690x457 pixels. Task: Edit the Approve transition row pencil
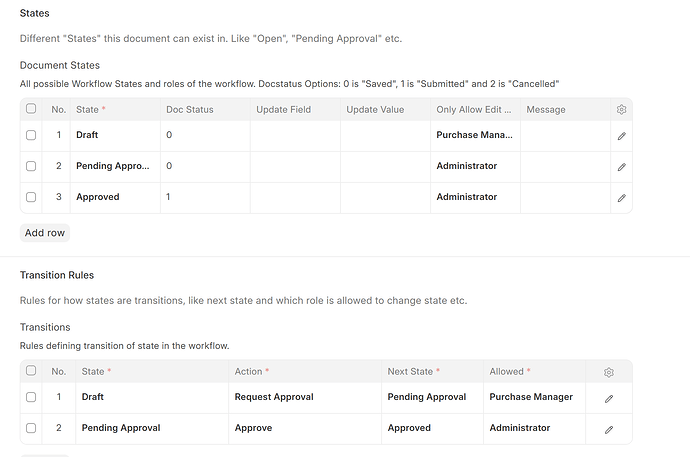[x=608, y=429]
